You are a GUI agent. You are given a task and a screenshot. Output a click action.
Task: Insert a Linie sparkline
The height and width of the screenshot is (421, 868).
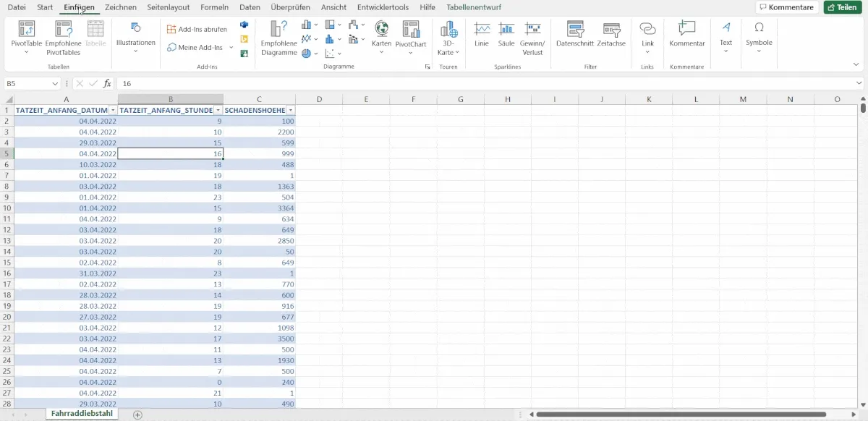click(x=482, y=34)
